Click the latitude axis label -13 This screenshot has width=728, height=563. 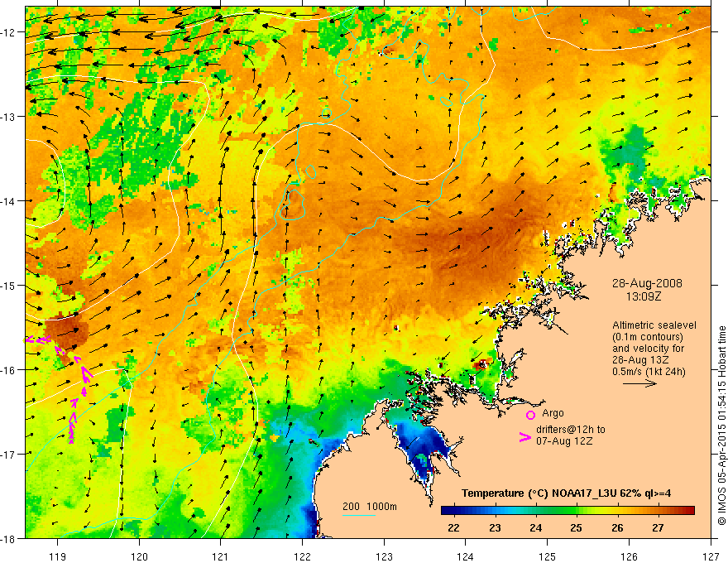8,116
